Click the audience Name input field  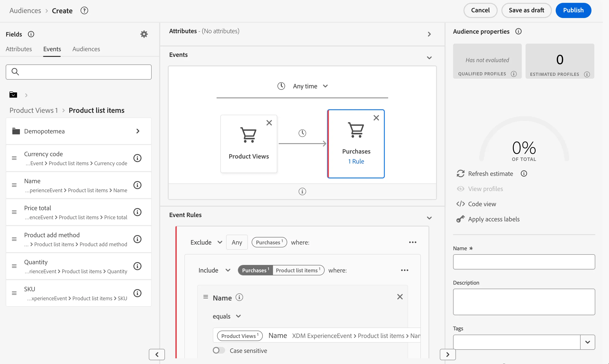click(524, 262)
